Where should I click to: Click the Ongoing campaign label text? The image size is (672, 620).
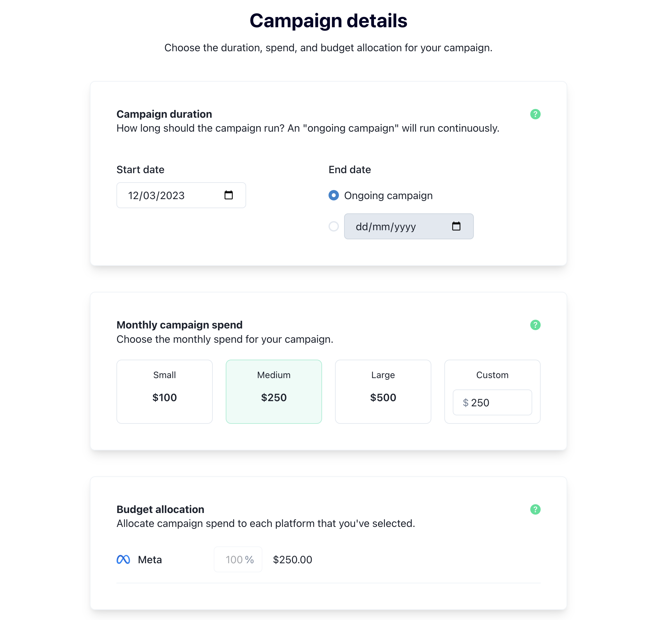point(388,196)
